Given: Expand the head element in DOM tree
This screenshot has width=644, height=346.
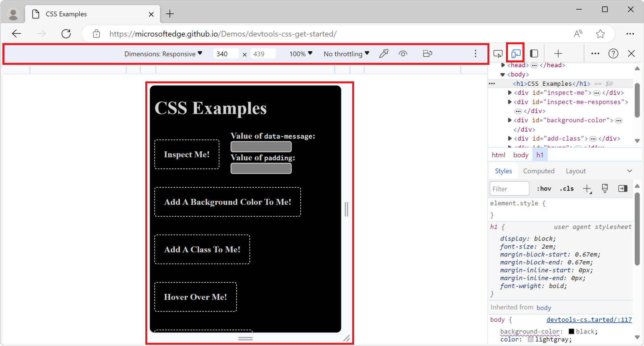Looking at the screenshot, I should click(503, 65).
